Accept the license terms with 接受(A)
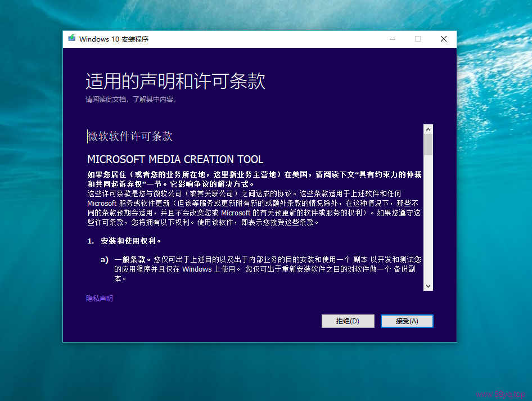532x401 pixels. [407, 321]
